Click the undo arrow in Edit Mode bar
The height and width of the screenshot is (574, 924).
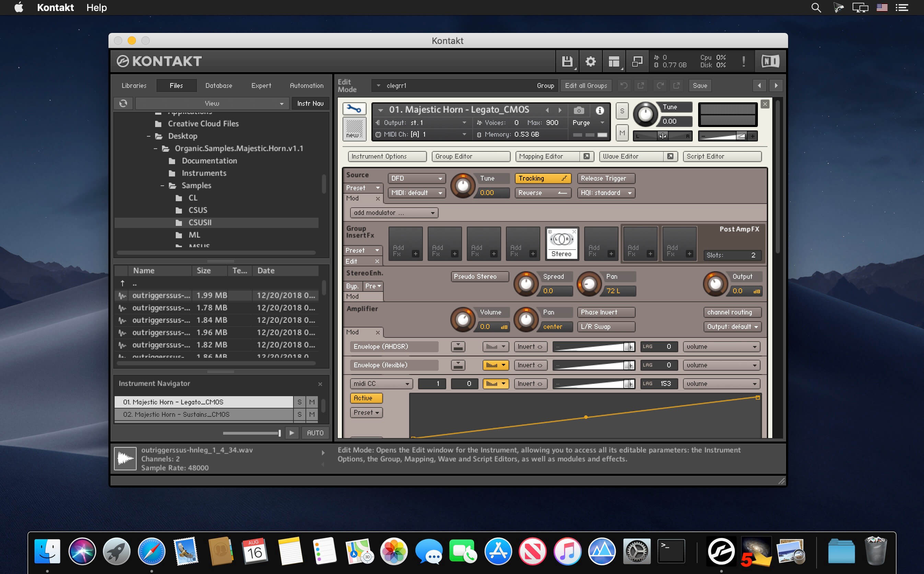623,85
